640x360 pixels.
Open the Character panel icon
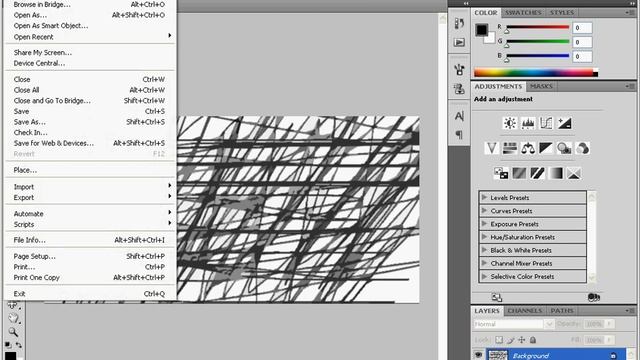459,116
